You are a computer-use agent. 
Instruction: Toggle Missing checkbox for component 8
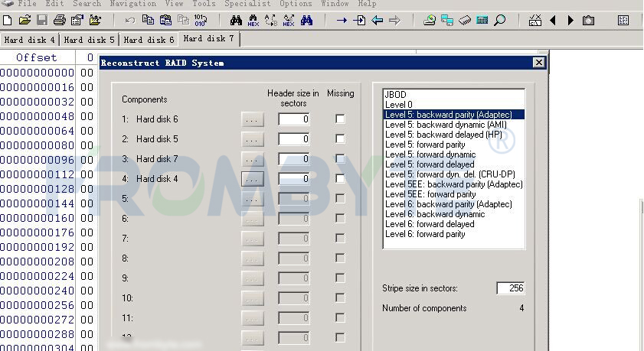340,258
